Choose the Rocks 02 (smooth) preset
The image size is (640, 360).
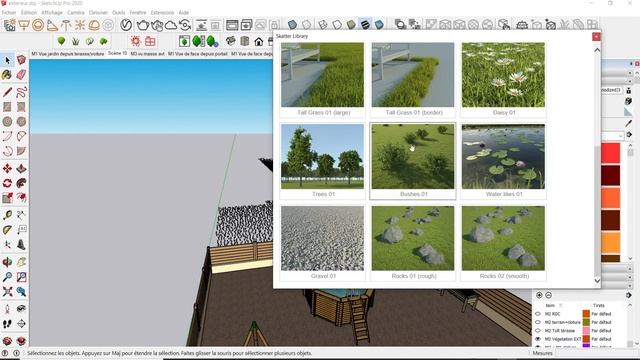click(x=503, y=243)
